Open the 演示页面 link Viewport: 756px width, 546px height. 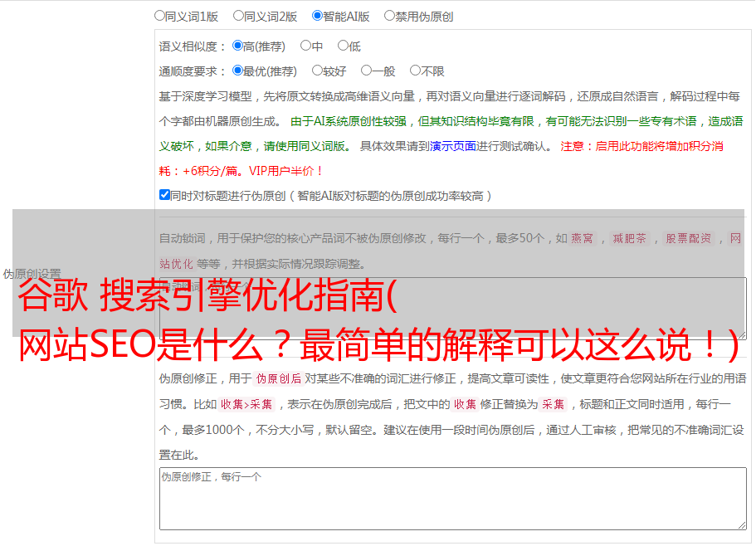tap(453, 146)
